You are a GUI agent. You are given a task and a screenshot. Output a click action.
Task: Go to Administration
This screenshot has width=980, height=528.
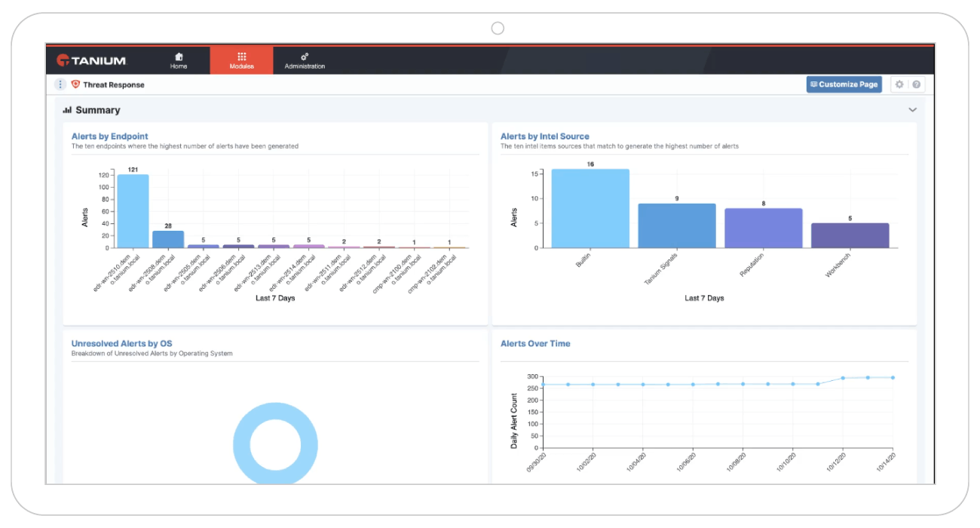click(305, 60)
